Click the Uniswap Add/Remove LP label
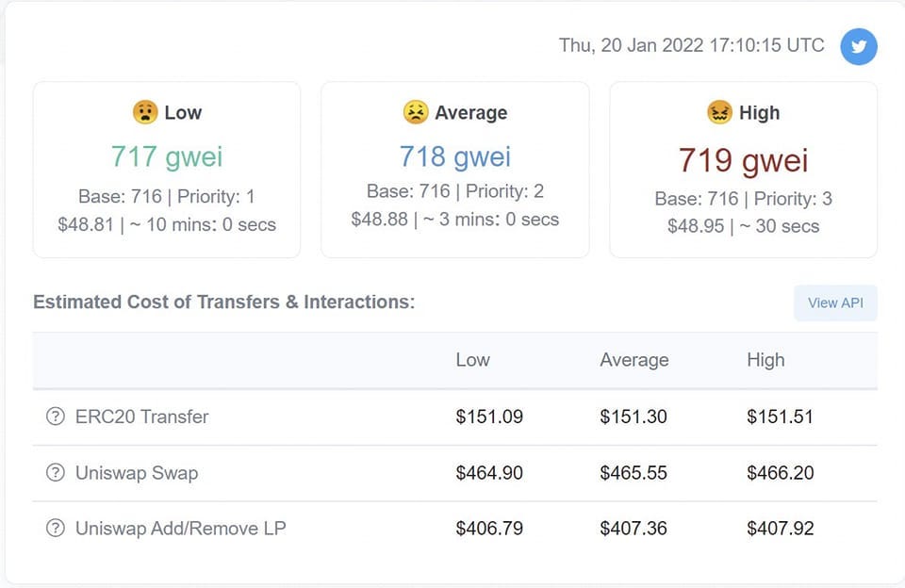The image size is (905, 588). click(181, 529)
